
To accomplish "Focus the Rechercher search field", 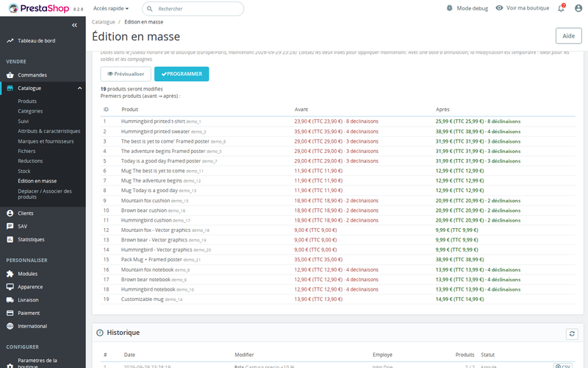I will point(193,9).
